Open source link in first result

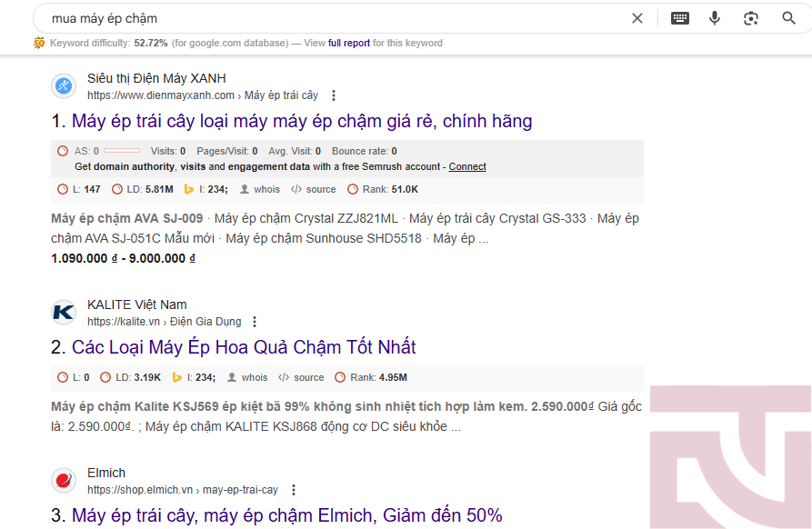pos(321,189)
